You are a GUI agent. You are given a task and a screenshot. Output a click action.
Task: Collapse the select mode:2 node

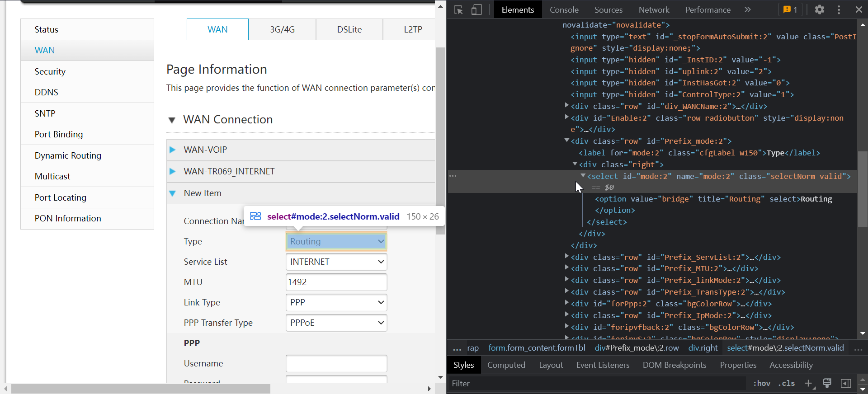583,175
